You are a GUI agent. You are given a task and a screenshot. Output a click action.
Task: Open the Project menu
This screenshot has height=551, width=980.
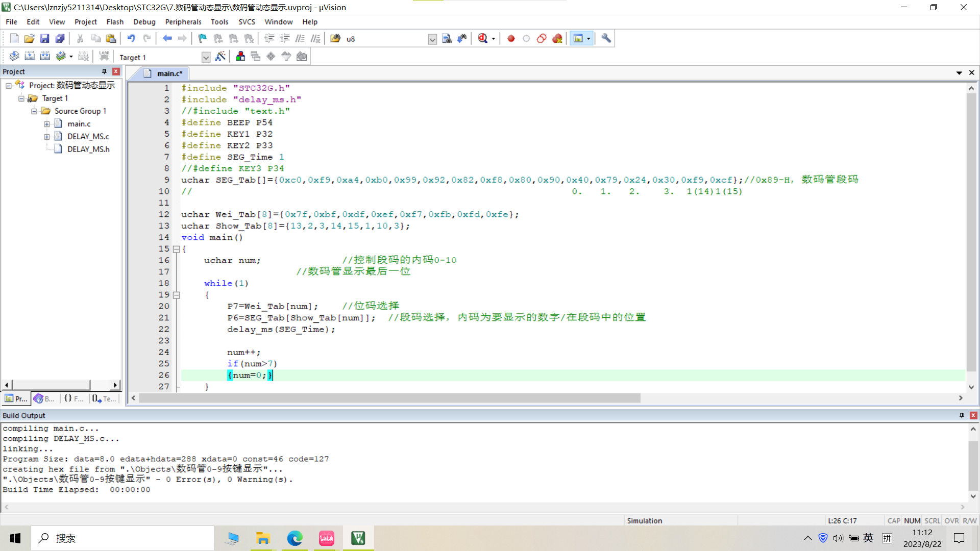(85, 22)
